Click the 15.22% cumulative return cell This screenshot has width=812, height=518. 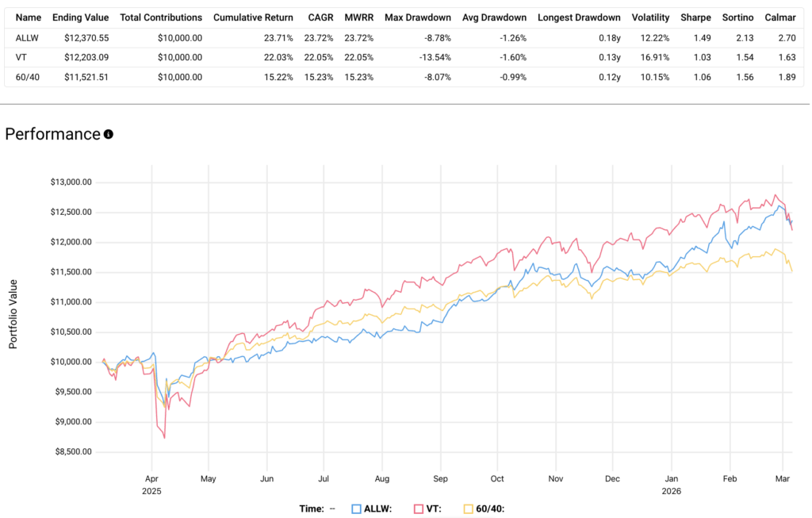(x=278, y=77)
